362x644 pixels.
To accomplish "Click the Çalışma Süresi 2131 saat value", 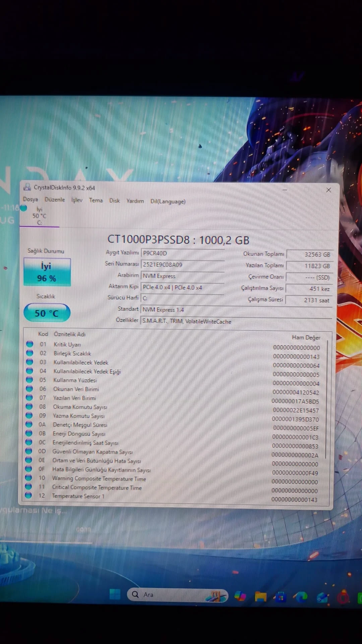I will 309,300.
